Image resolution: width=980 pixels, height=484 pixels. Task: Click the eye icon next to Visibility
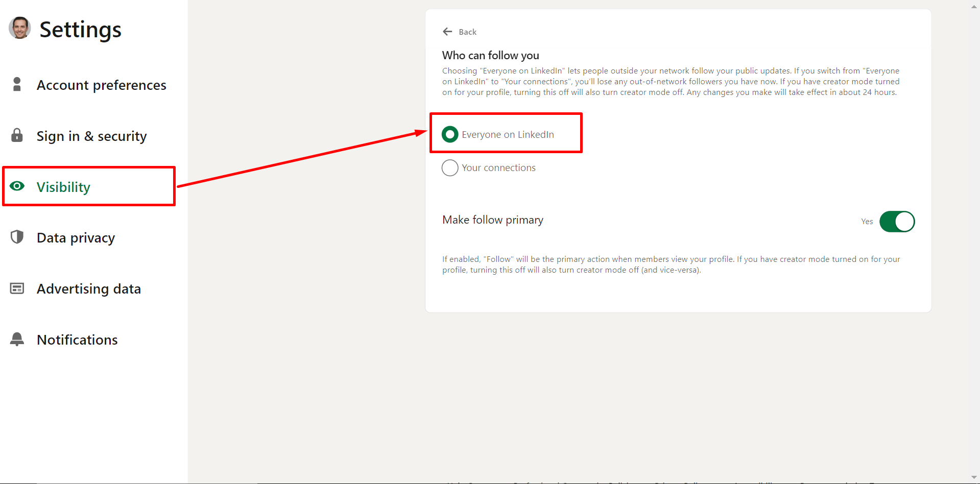(17, 186)
